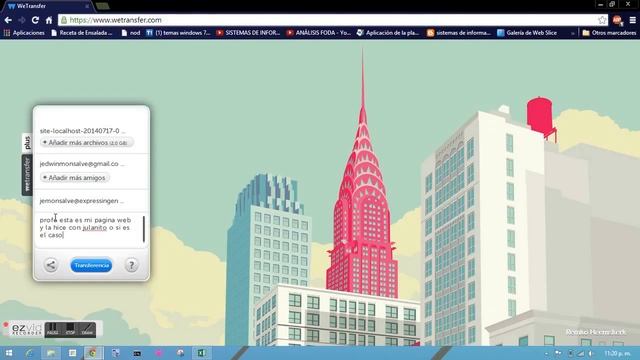Open the Aplicaciones apps shortcut
640x360 pixels.
pos(24,33)
